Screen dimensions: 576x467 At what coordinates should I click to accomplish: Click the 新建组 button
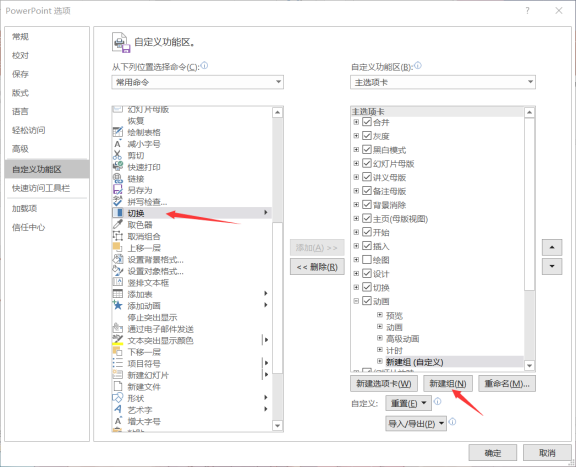(448, 384)
